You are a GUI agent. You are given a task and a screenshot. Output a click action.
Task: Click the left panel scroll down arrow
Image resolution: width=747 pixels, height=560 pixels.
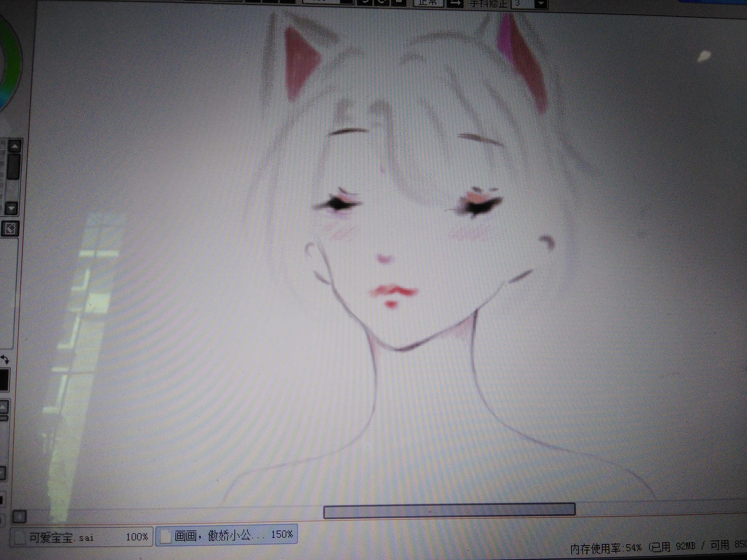pyautogui.click(x=12, y=208)
